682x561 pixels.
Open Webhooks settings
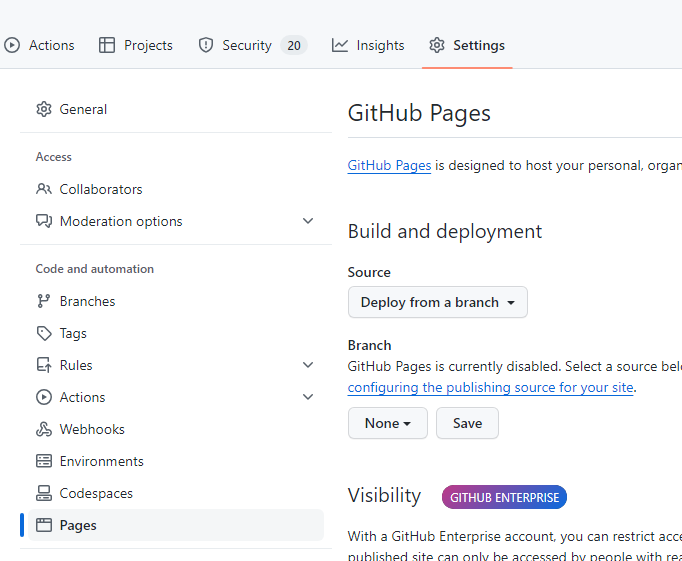[x=176, y=429]
